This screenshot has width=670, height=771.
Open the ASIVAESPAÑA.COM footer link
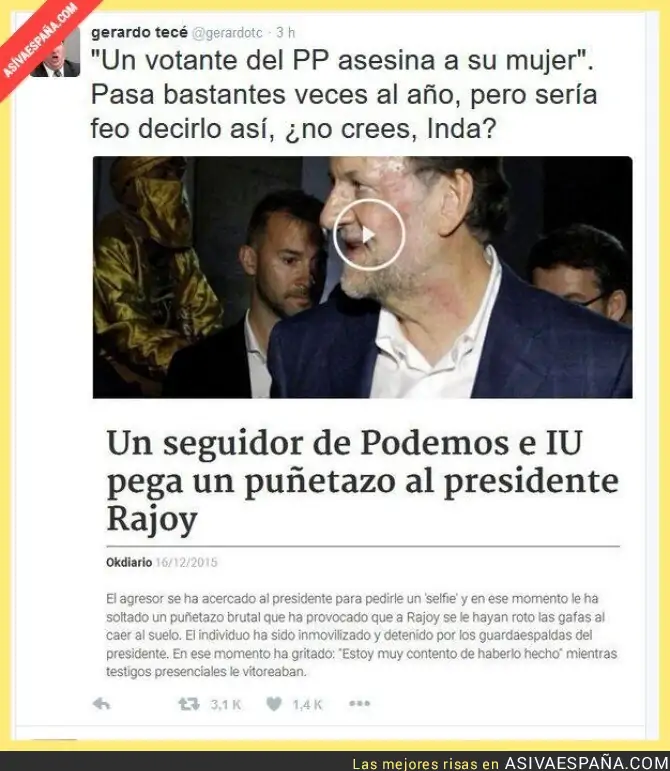tap(586, 763)
